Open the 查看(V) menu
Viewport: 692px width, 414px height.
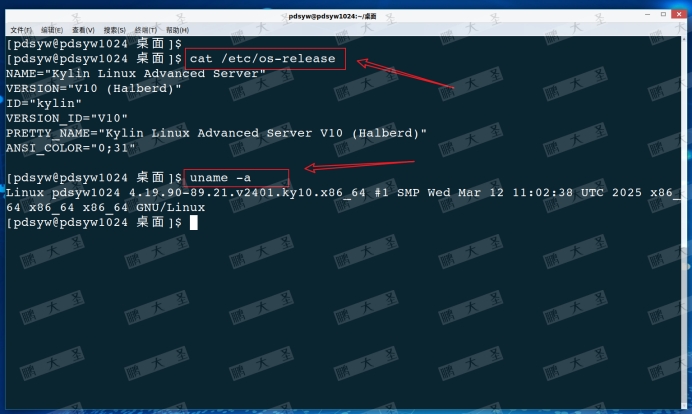tap(83, 30)
